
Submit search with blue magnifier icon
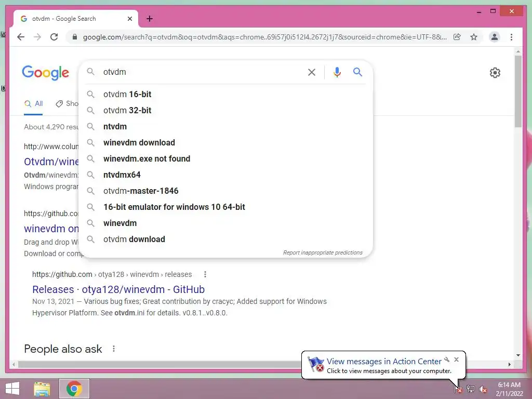point(357,72)
